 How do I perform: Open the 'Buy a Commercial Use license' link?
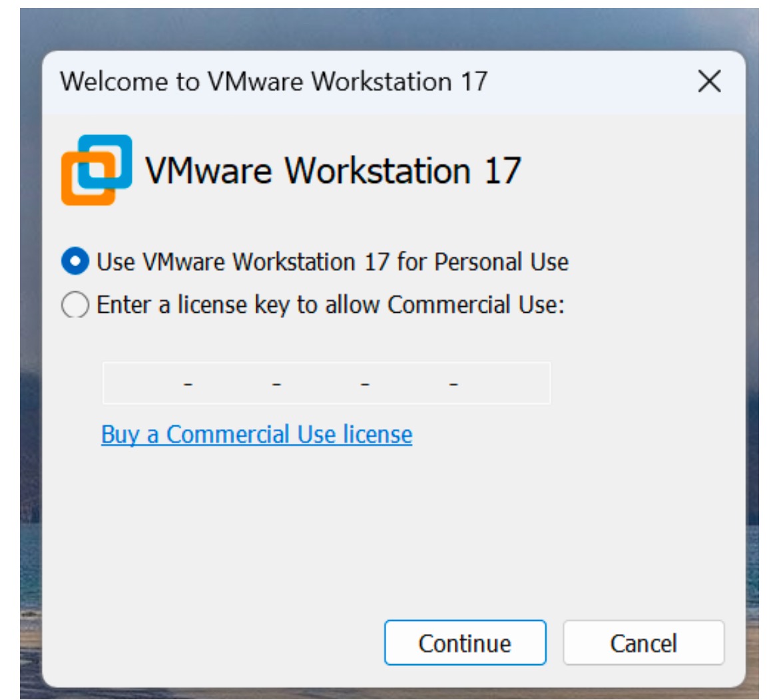coord(256,435)
